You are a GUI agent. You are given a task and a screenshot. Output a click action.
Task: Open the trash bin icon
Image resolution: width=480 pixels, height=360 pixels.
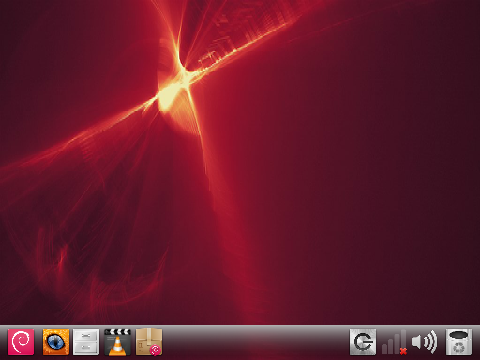459,342
